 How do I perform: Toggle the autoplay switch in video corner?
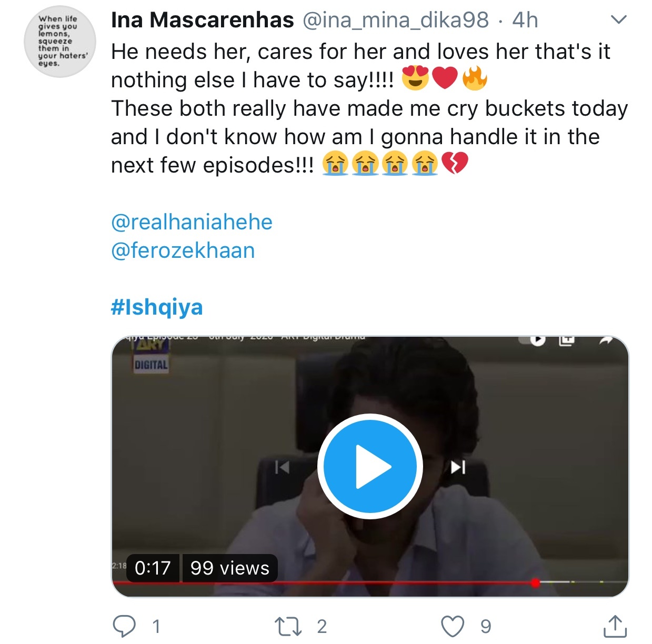pyautogui.click(x=533, y=340)
